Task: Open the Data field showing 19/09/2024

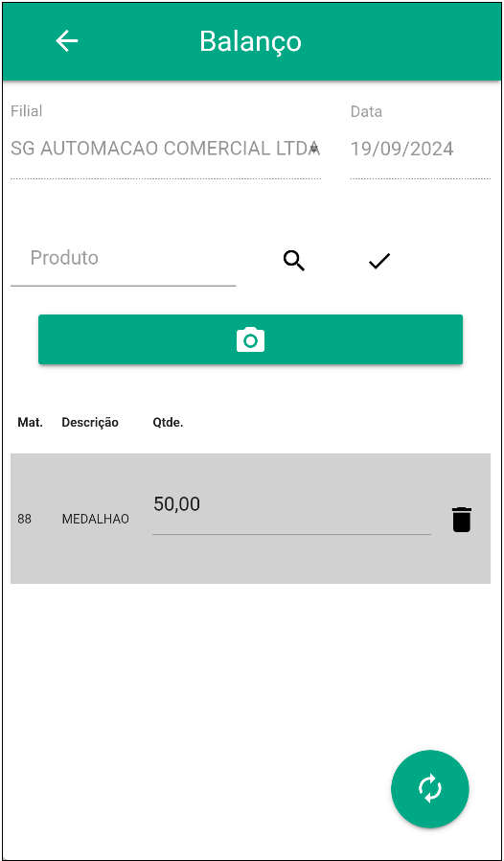Action: click(420, 149)
